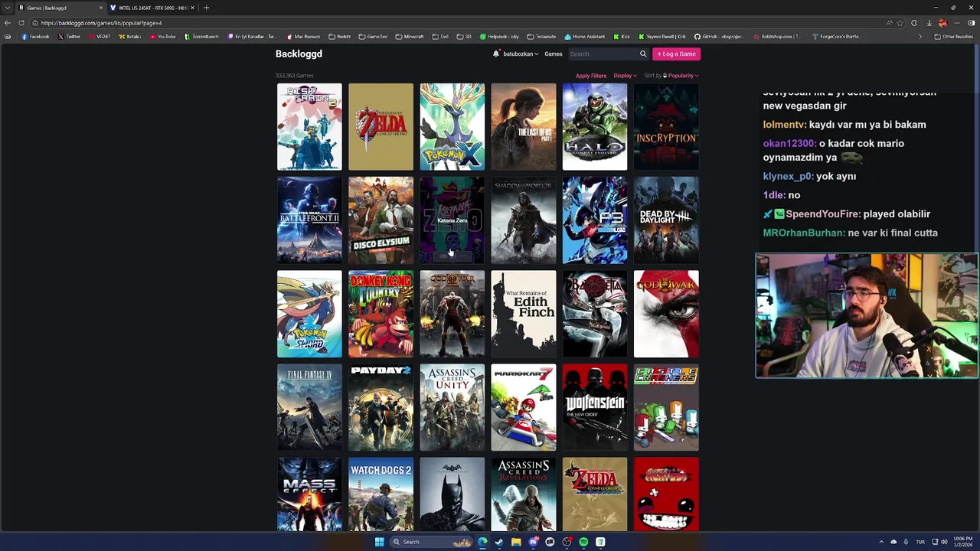The image size is (980, 551).
Task: Open Risk of Rain 2 cover
Action: coord(309,127)
